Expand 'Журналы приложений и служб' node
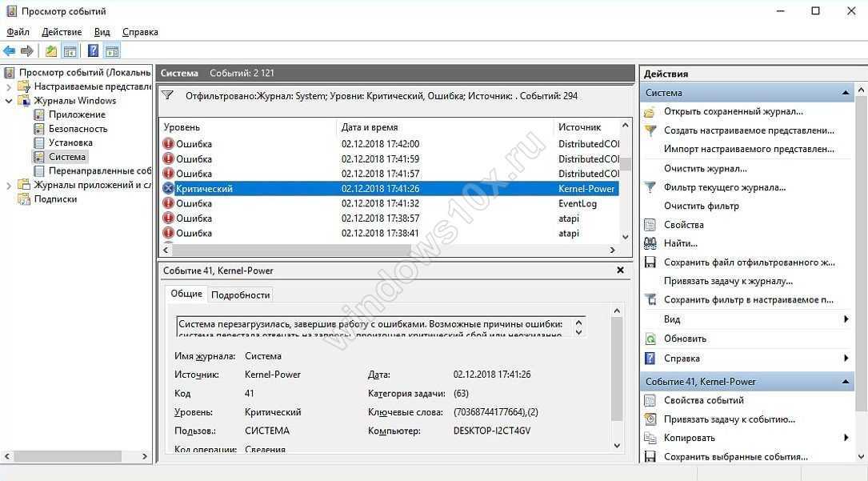 coord(9,185)
